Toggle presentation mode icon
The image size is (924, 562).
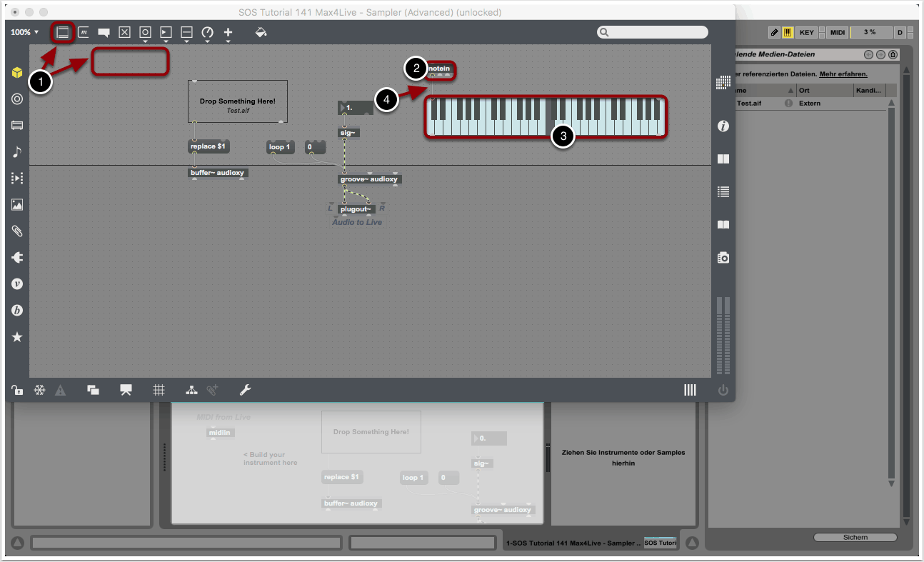[x=126, y=390]
